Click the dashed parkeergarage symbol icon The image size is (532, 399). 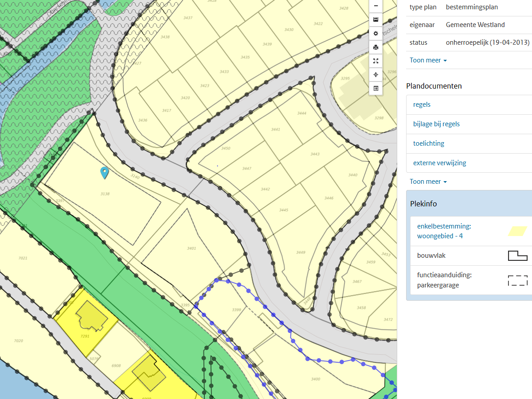coord(517,280)
